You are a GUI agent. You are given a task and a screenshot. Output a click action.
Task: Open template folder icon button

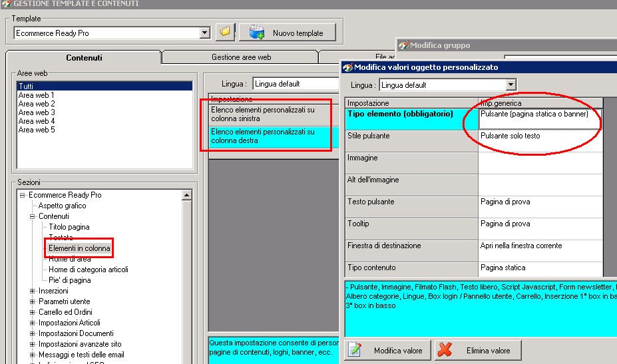(225, 32)
